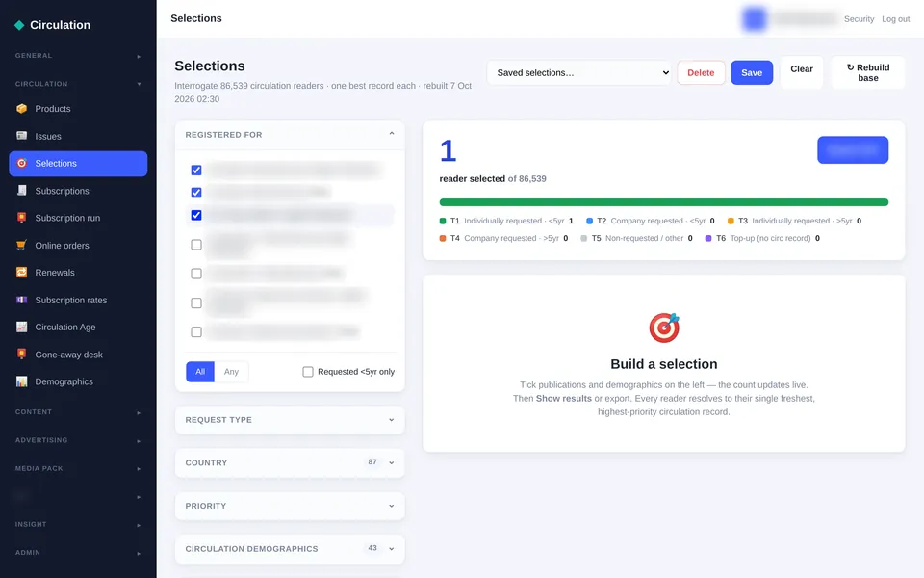The width and height of the screenshot is (924, 578).
Task: Tick the fifth publication checkbox
Action: (x=196, y=274)
